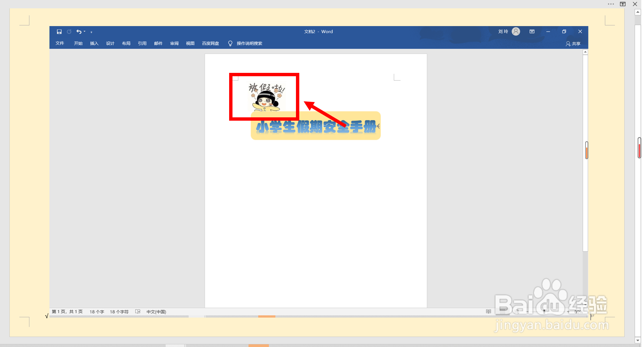Click outer viewer scrollbar up arrow
Screen dimensions: 644x347
[638, 12]
